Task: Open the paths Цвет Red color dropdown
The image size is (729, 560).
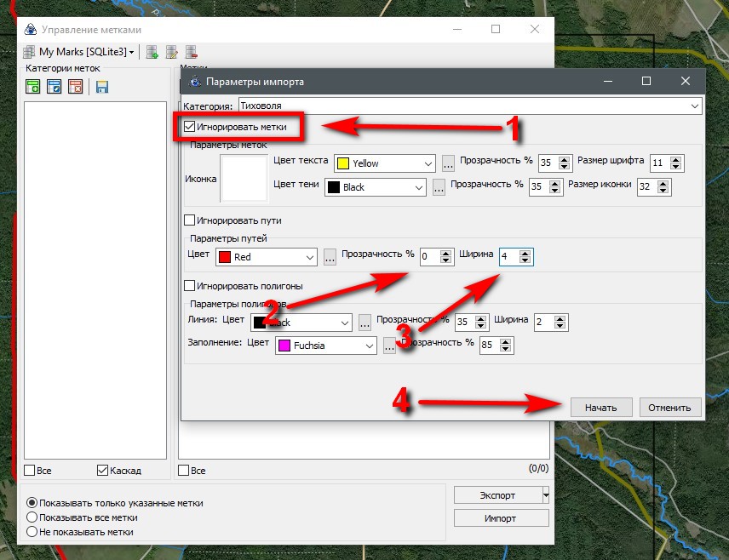Action: [x=267, y=257]
